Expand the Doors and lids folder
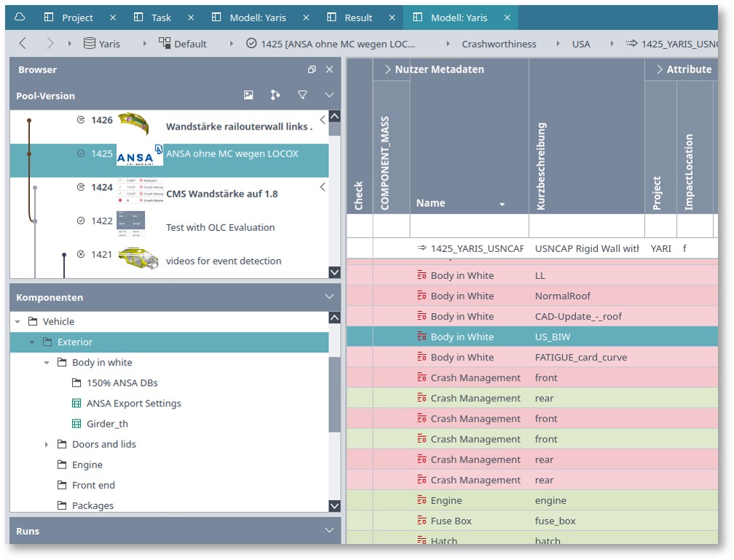The height and width of the screenshot is (560, 734). point(47,444)
